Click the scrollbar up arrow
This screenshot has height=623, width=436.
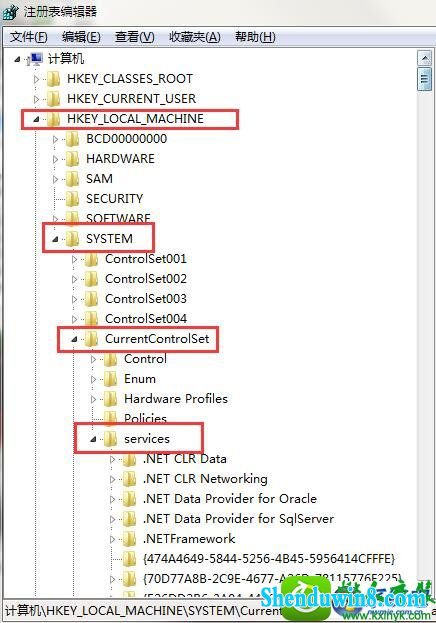pyautogui.click(x=425, y=59)
